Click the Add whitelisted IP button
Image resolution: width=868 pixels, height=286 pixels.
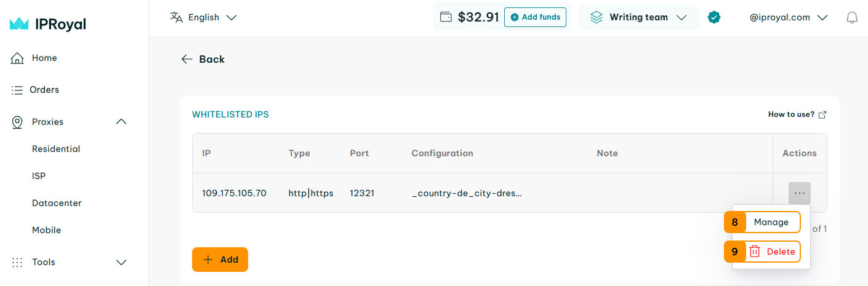coord(220,260)
